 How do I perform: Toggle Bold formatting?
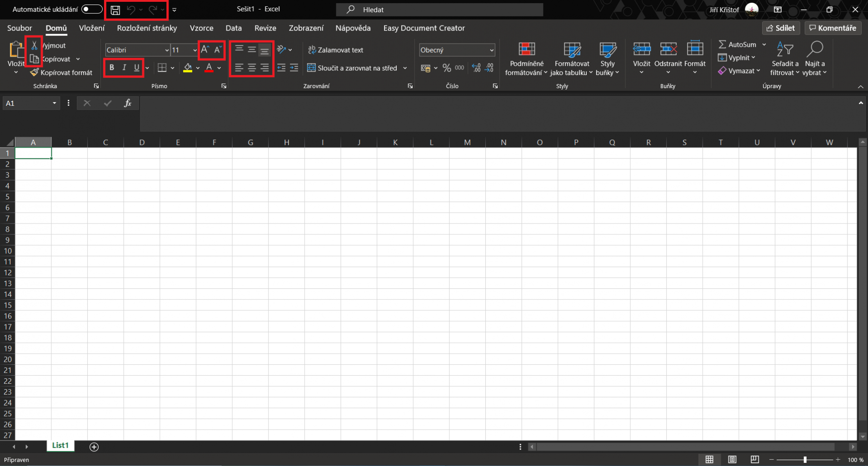pyautogui.click(x=111, y=68)
